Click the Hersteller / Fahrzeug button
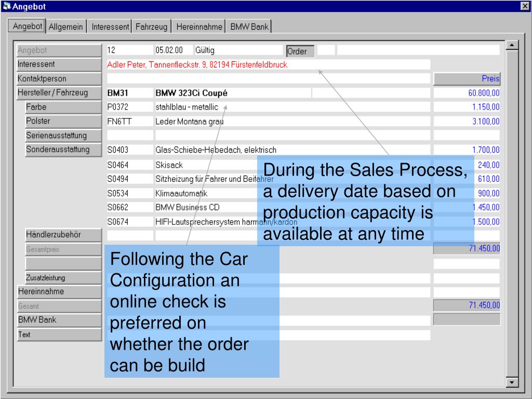Viewport: 532px width, 399px height. (x=59, y=93)
